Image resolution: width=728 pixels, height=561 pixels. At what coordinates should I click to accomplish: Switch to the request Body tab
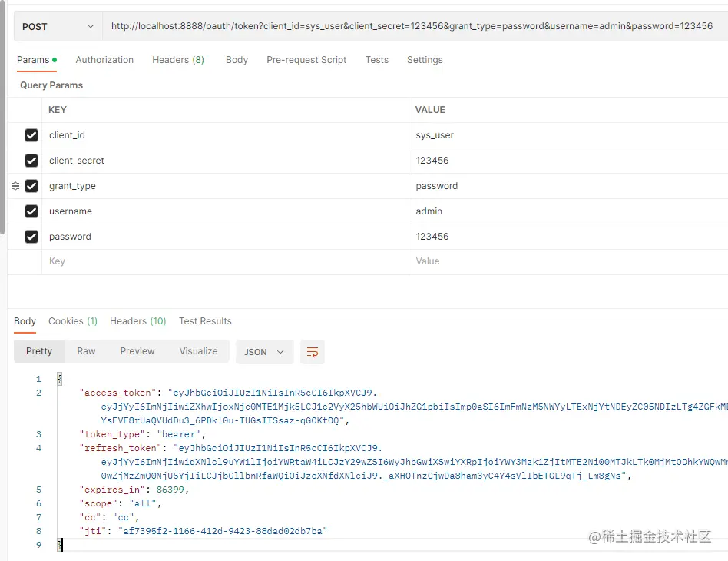237,60
